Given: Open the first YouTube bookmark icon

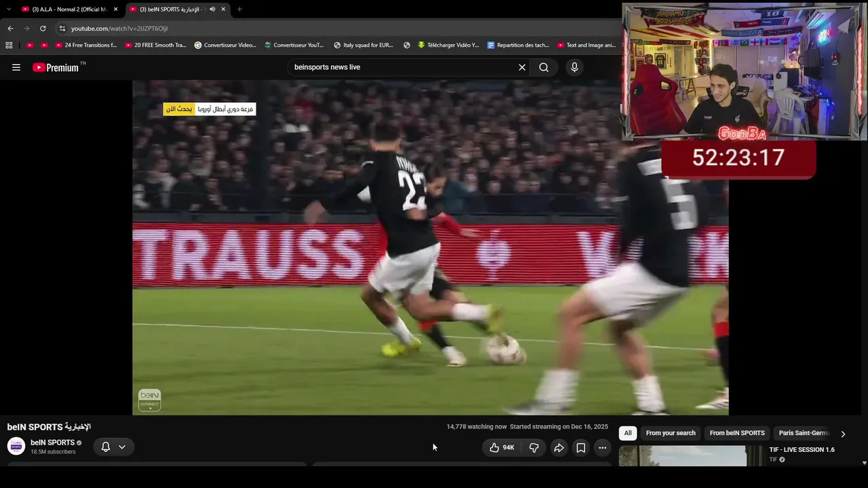Looking at the screenshot, I should click(29, 45).
